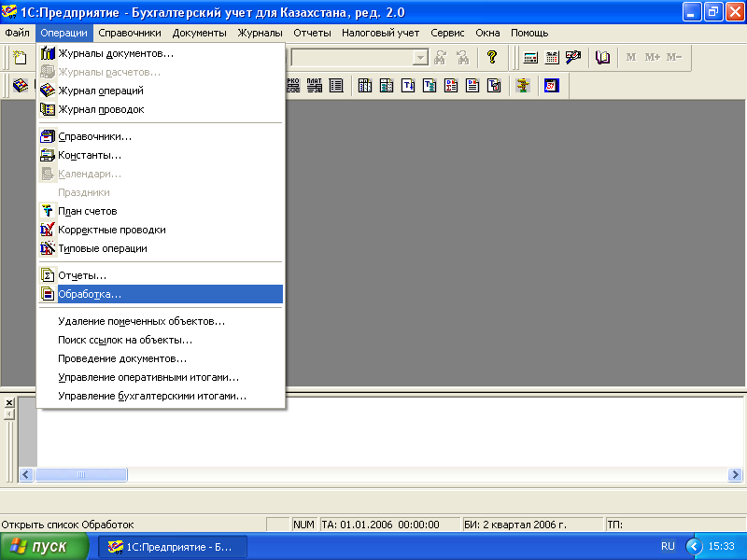Close the message panel with its x button

[9, 402]
